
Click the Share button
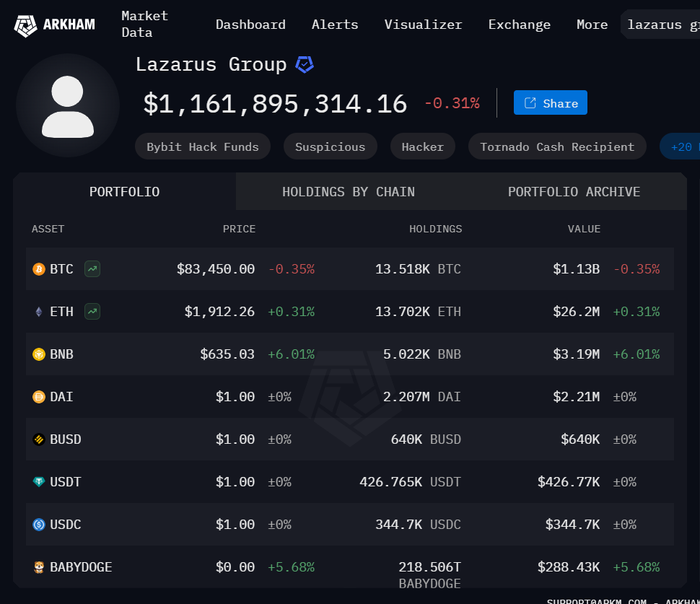(551, 103)
